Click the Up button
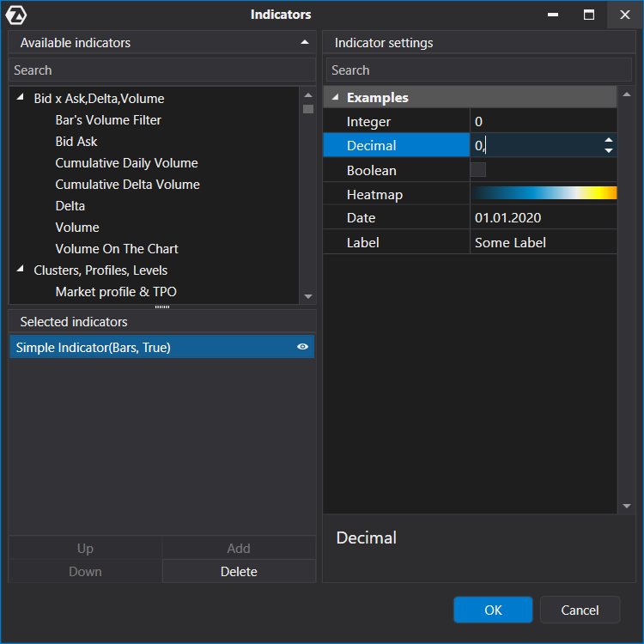Image resolution: width=644 pixels, height=644 pixels. (85, 549)
